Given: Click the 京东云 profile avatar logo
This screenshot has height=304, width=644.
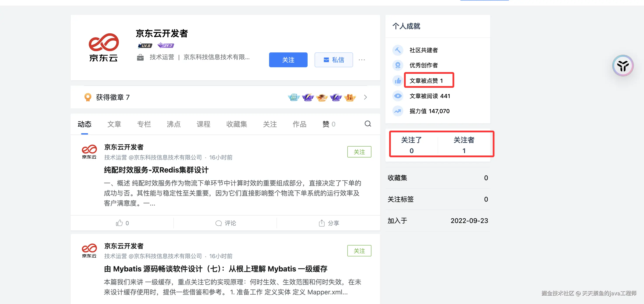Looking at the screenshot, I should (x=103, y=47).
